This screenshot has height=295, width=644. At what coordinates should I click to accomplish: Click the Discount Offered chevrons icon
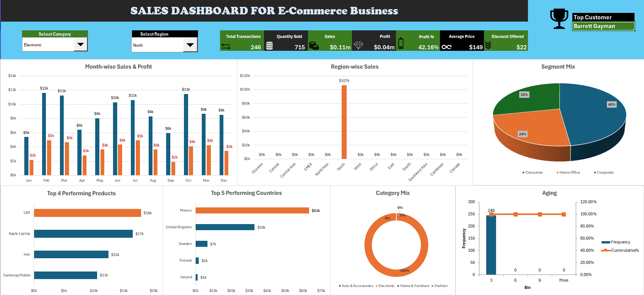(488, 45)
